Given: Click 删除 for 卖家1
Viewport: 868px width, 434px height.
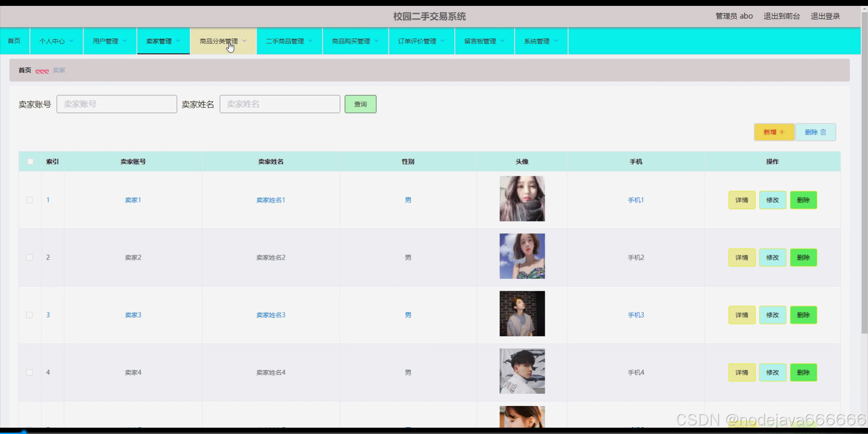Looking at the screenshot, I should 803,200.
